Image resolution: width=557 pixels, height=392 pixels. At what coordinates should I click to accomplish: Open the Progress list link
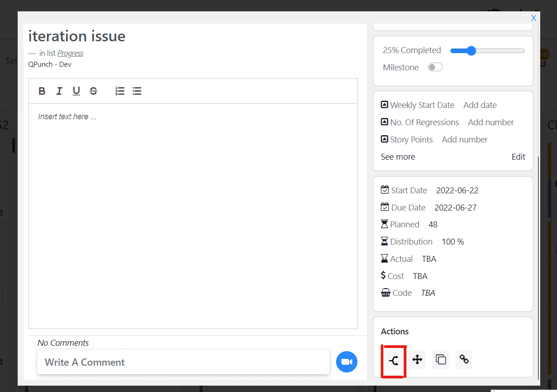70,53
